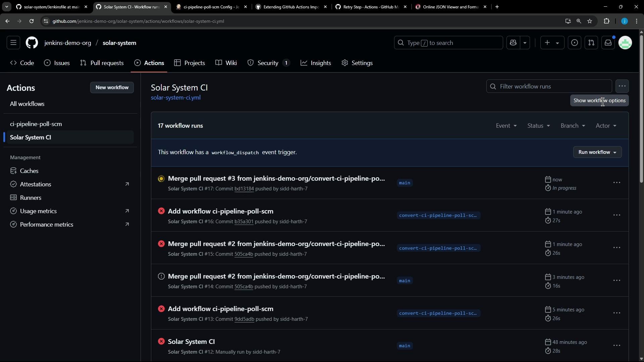The image size is (644, 362).
Task: Click the solar-system repository link
Action: click(119, 43)
